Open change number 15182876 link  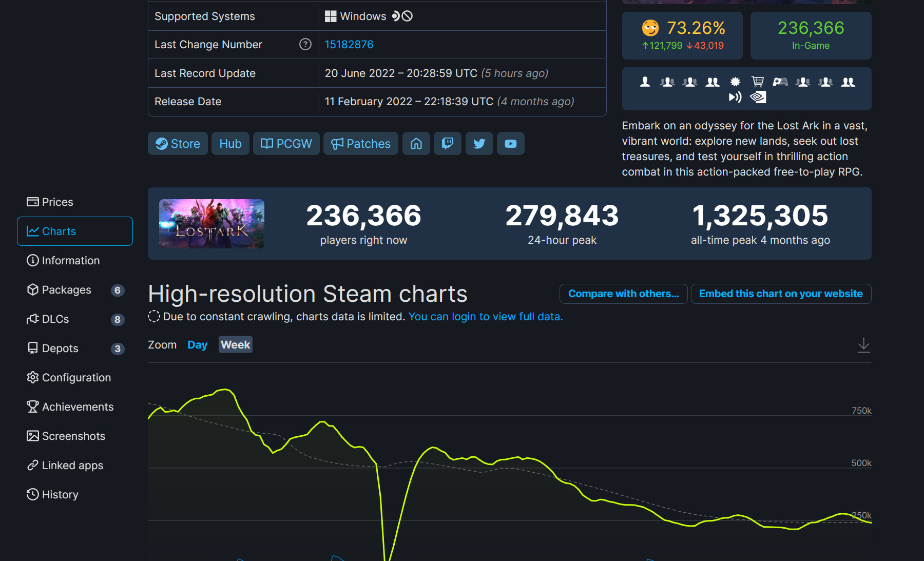[x=349, y=45]
